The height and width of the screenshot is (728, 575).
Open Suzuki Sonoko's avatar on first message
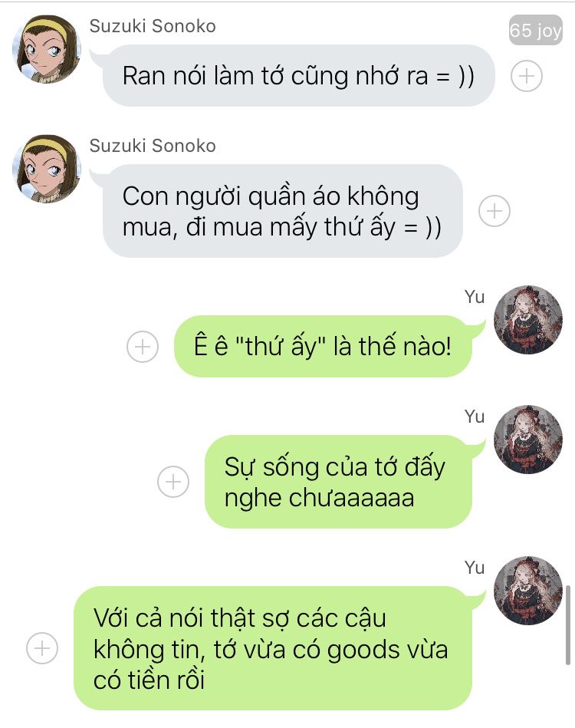(x=47, y=50)
